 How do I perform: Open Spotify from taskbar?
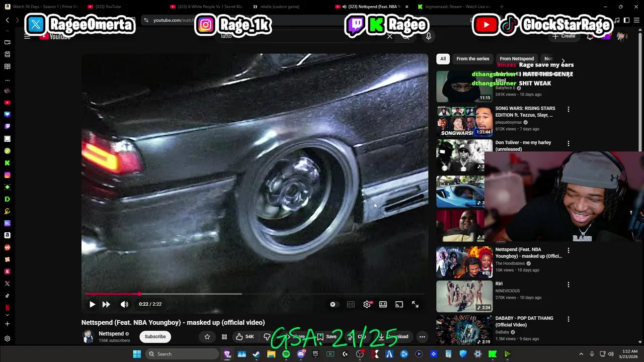(x=286, y=354)
